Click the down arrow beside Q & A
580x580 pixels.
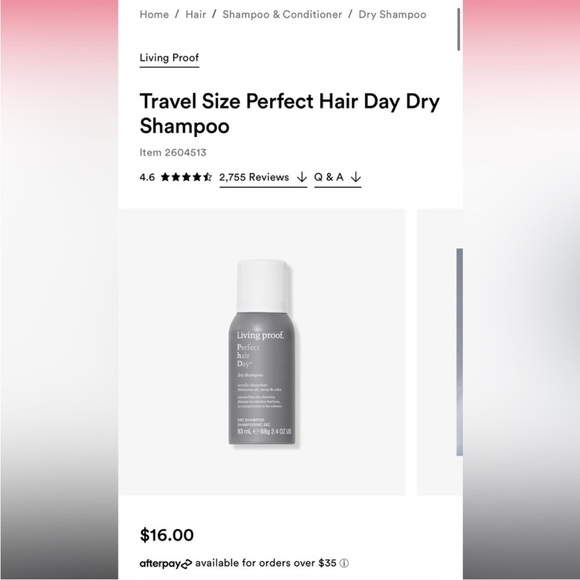point(355,177)
